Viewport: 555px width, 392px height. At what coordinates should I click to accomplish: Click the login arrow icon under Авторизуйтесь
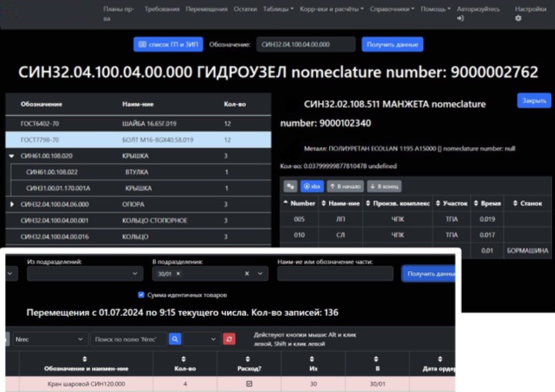(x=460, y=18)
